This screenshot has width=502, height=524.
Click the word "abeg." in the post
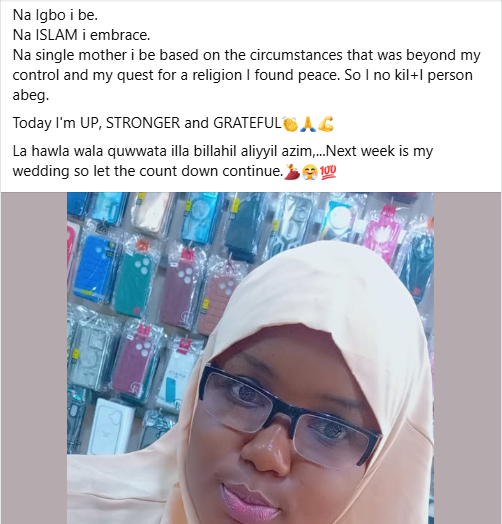31,95
